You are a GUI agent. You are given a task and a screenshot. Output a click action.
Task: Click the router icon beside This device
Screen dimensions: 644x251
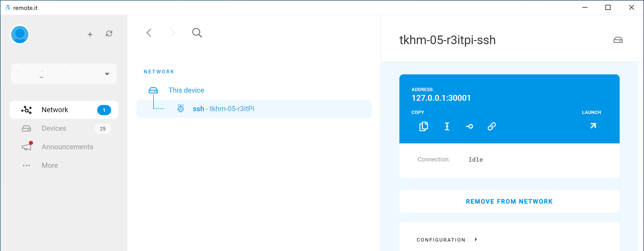(x=153, y=90)
